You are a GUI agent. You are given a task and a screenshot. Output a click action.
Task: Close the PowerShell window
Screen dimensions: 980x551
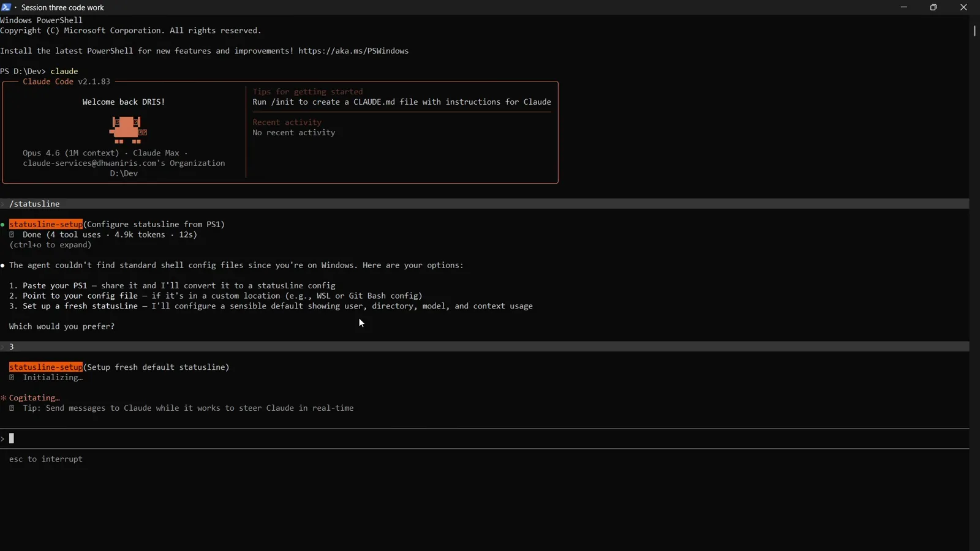963,7
